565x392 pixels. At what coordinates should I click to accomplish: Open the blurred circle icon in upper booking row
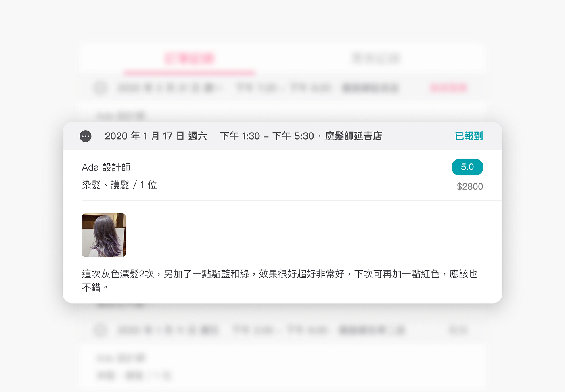click(100, 88)
